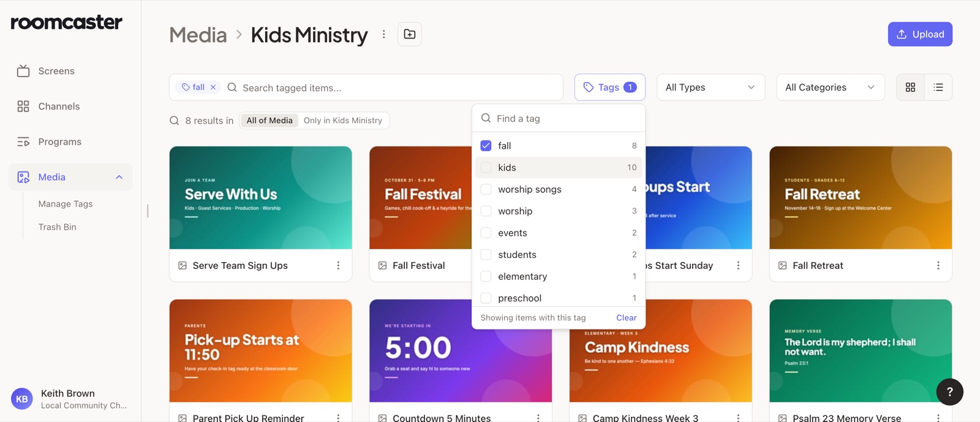980x422 pixels.
Task: Click the Screens sidebar icon
Action: [23, 71]
